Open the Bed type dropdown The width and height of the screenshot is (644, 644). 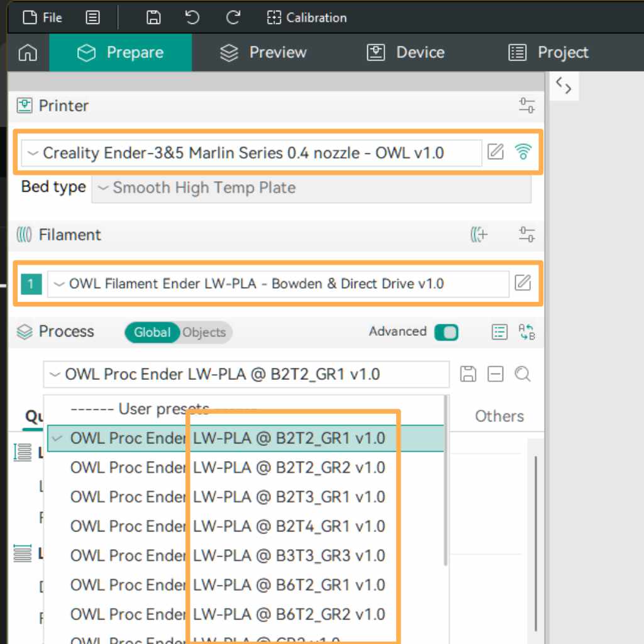pos(311,188)
